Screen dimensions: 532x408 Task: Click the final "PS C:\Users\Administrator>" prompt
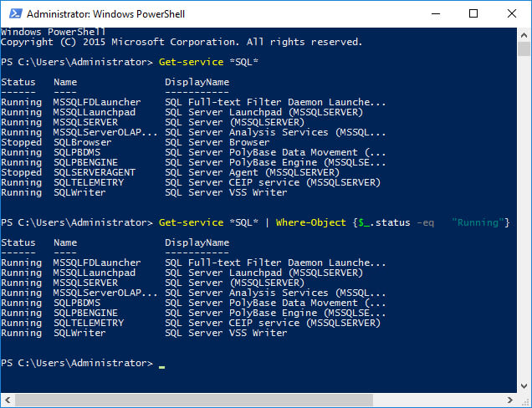(77, 363)
